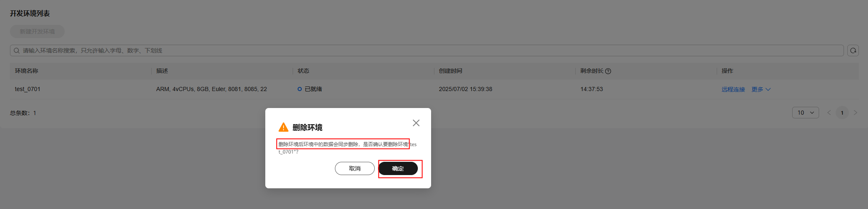Go to next page arrow

pyautogui.click(x=855, y=113)
